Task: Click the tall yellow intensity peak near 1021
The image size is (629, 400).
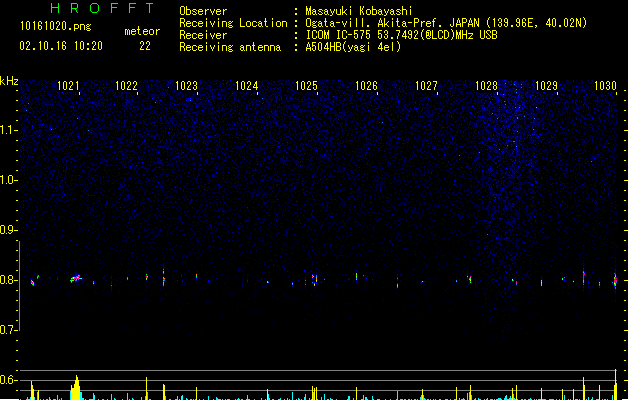Action: (76, 388)
